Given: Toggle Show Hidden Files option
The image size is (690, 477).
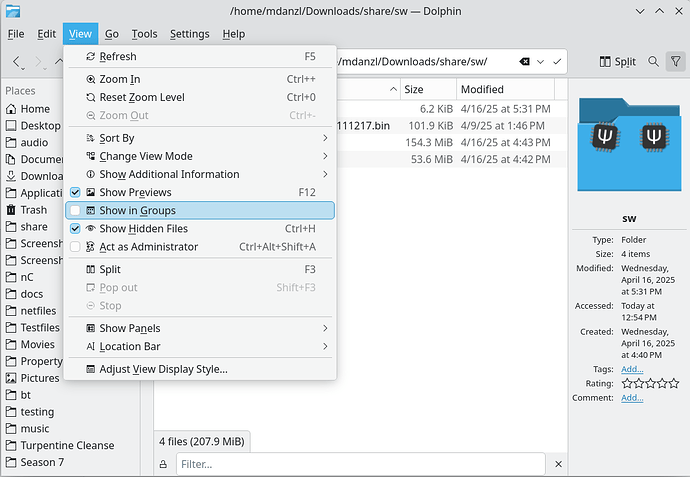Looking at the screenshot, I should tap(200, 229).
